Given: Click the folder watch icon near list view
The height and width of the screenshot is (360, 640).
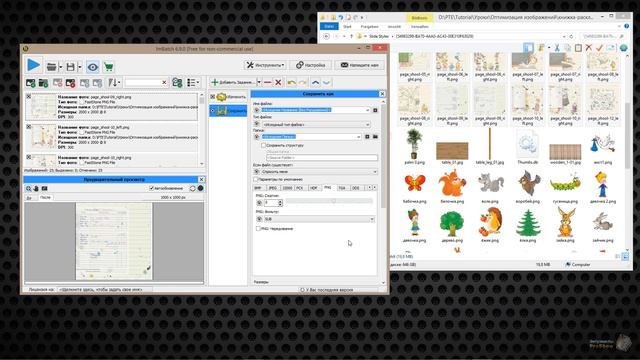Looking at the screenshot, I should [177, 83].
